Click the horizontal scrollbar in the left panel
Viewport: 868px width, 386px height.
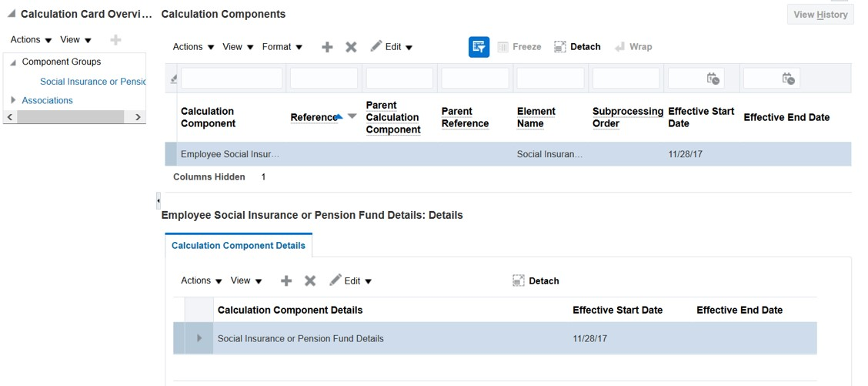click(x=69, y=117)
